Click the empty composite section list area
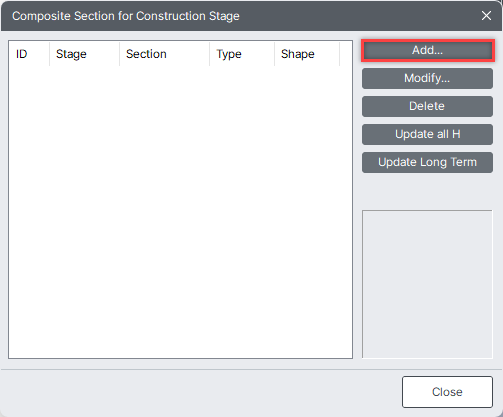 tap(180, 212)
